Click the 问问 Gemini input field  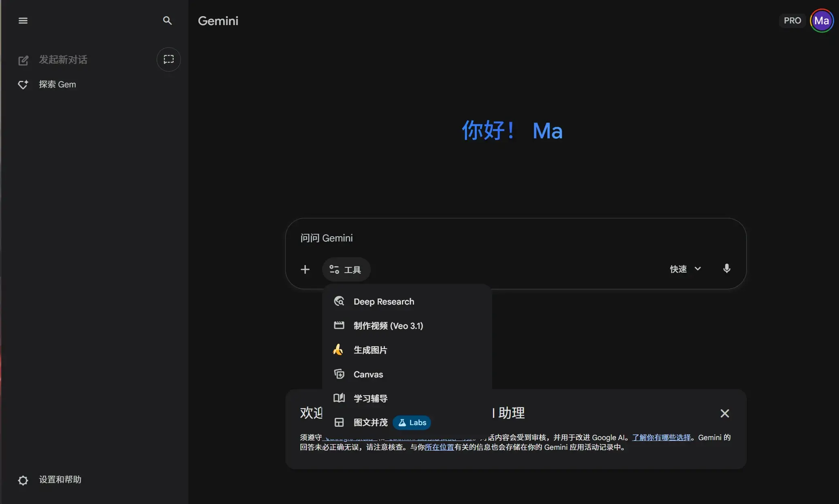click(445, 238)
